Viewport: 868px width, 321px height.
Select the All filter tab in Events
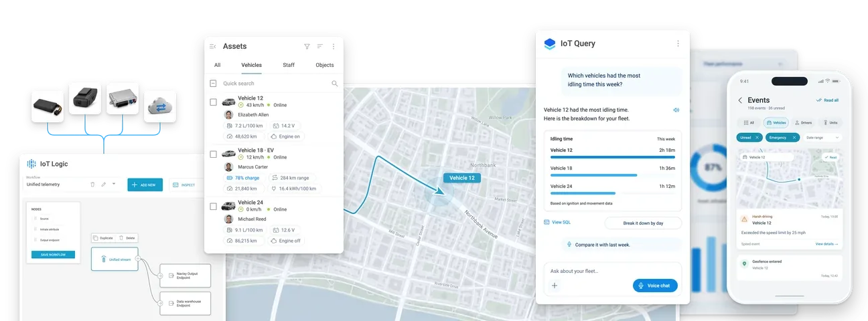coord(748,123)
